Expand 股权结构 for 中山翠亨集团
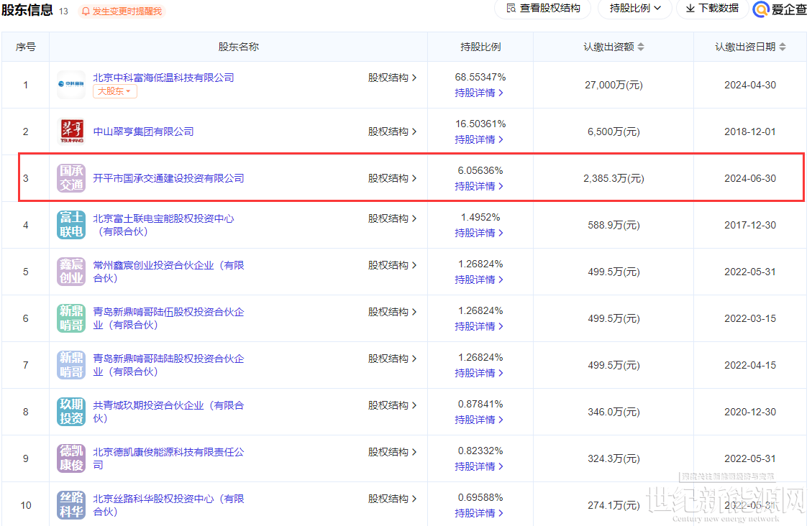 (x=392, y=131)
